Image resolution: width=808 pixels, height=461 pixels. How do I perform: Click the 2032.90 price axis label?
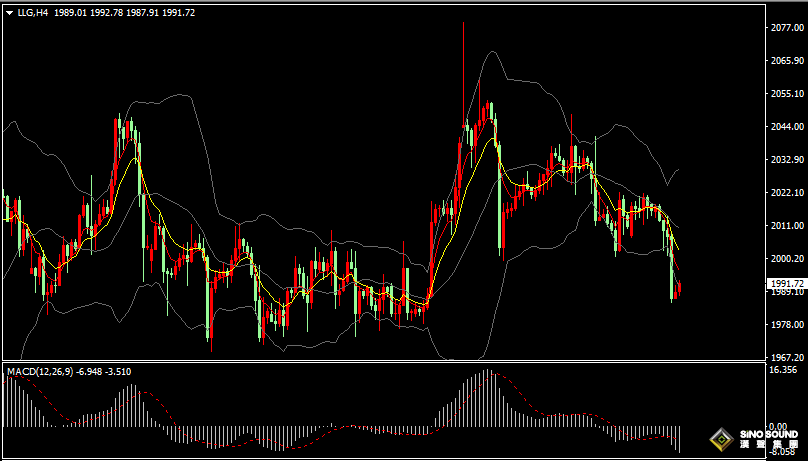(x=785, y=160)
